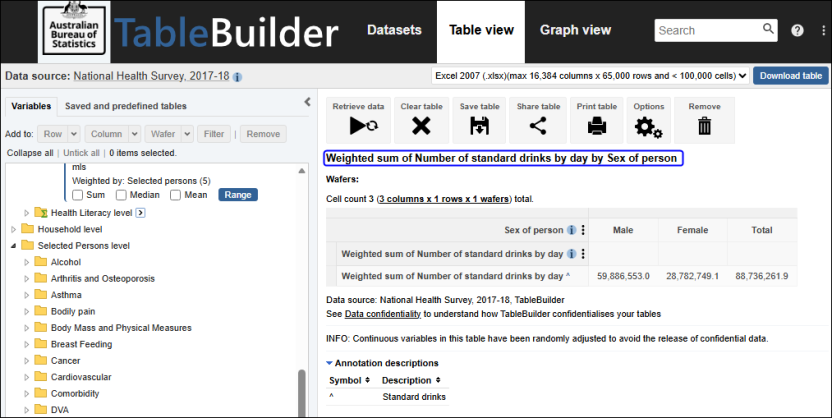
Task: Open Saved and predefined tables tab
Action: 126,106
